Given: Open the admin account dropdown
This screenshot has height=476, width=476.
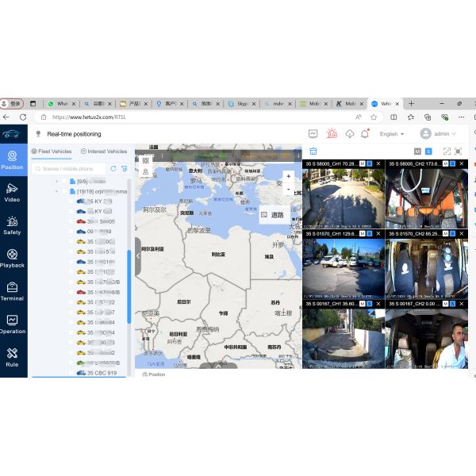Looking at the screenshot, I should (438, 134).
